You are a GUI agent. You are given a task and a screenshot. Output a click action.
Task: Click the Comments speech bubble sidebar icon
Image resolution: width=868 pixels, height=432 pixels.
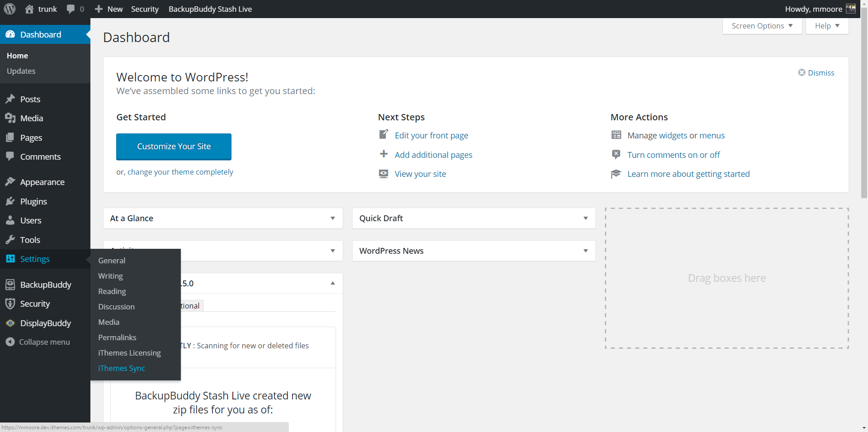tap(10, 157)
